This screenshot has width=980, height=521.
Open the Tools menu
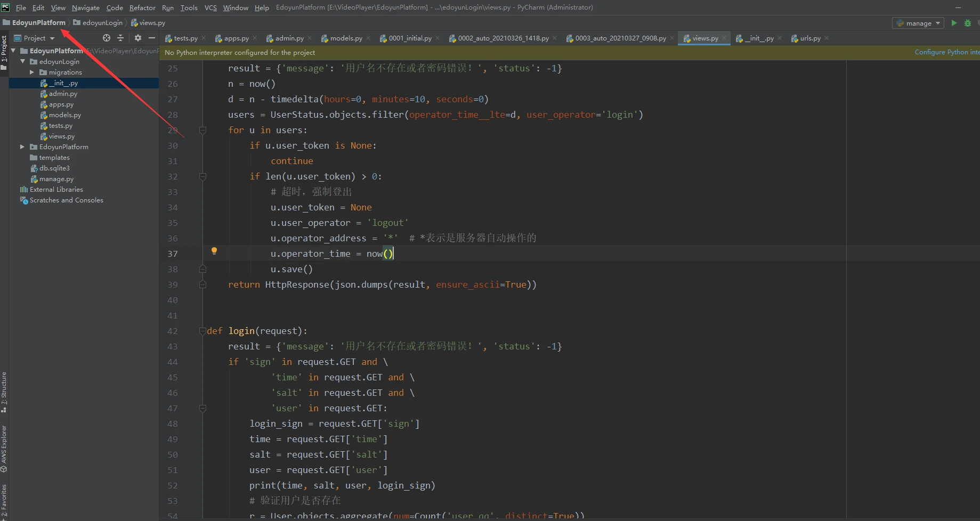click(x=189, y=7)
